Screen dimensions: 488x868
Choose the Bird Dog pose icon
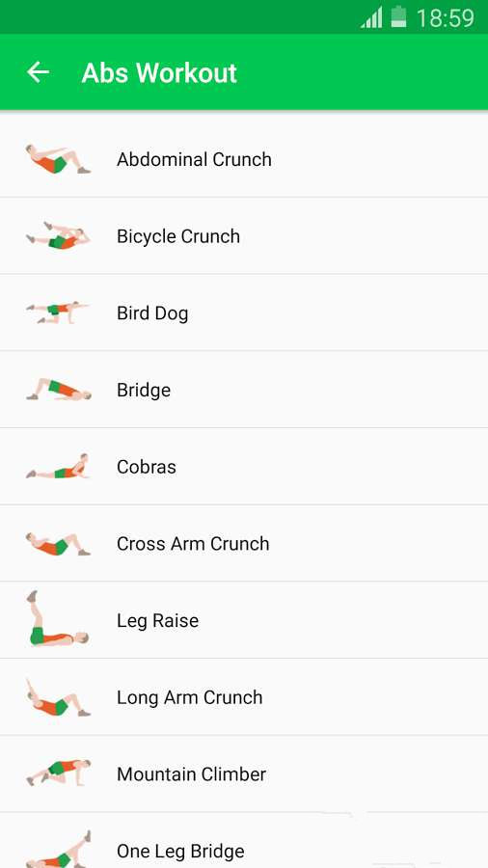pos(58,312)
